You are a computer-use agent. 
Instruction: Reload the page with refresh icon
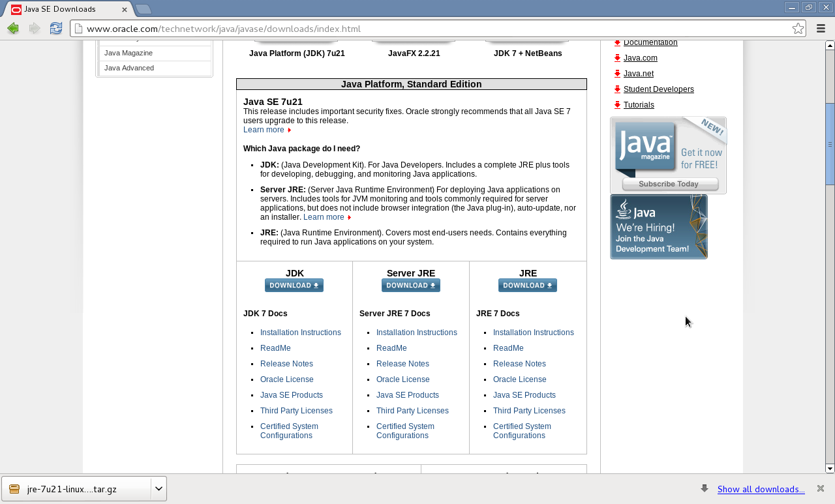coord(56,29)
